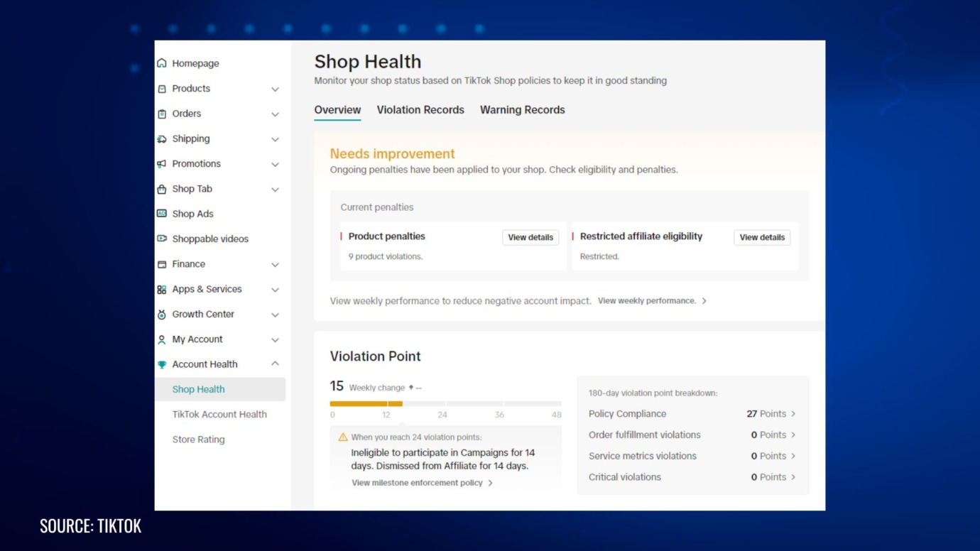This screenshot has height=551, width=980.
Task: View details for Product penalties
Action: [530, 237]
